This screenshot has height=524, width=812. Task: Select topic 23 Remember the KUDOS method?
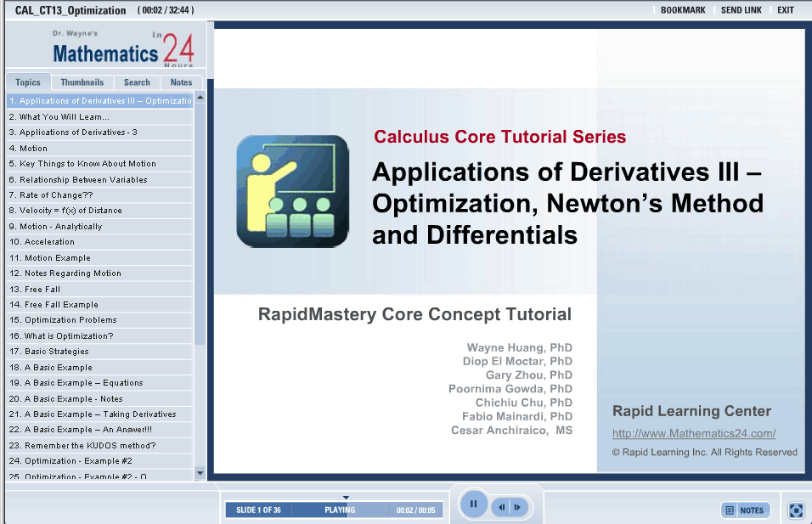click(x=100, y=445)
